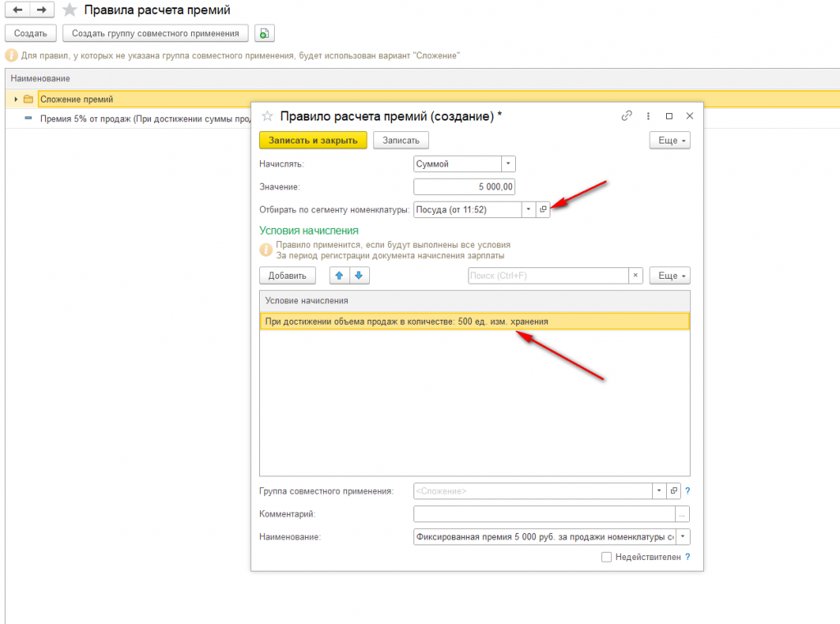
Task: Show help for Недействителен option
Action: pyautogui.click(x=687, y=557)
